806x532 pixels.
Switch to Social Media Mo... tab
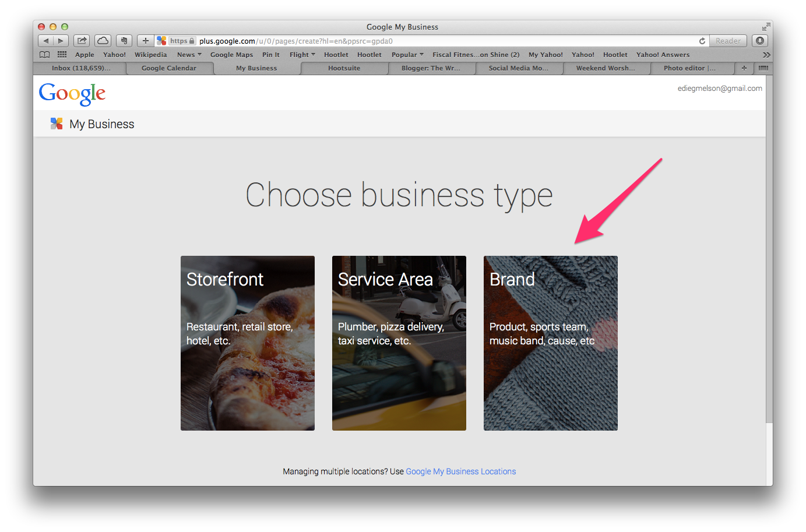click(519, 68)
